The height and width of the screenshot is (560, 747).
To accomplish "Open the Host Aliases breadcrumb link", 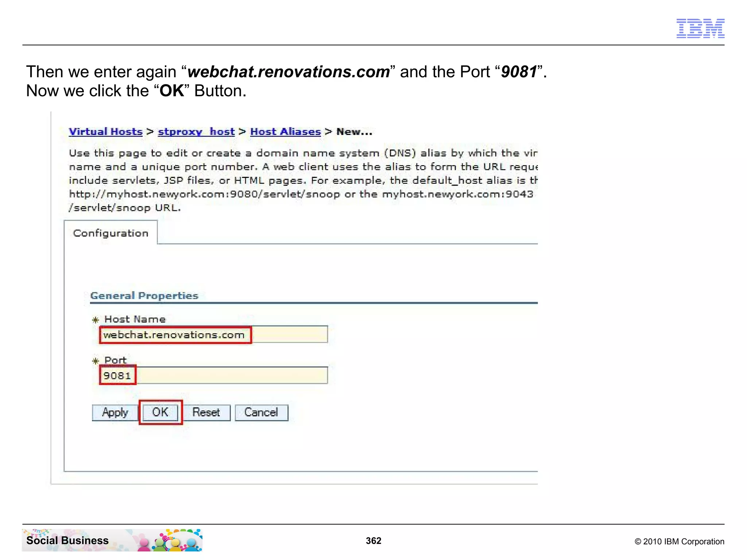I will [x=285, y=132].
